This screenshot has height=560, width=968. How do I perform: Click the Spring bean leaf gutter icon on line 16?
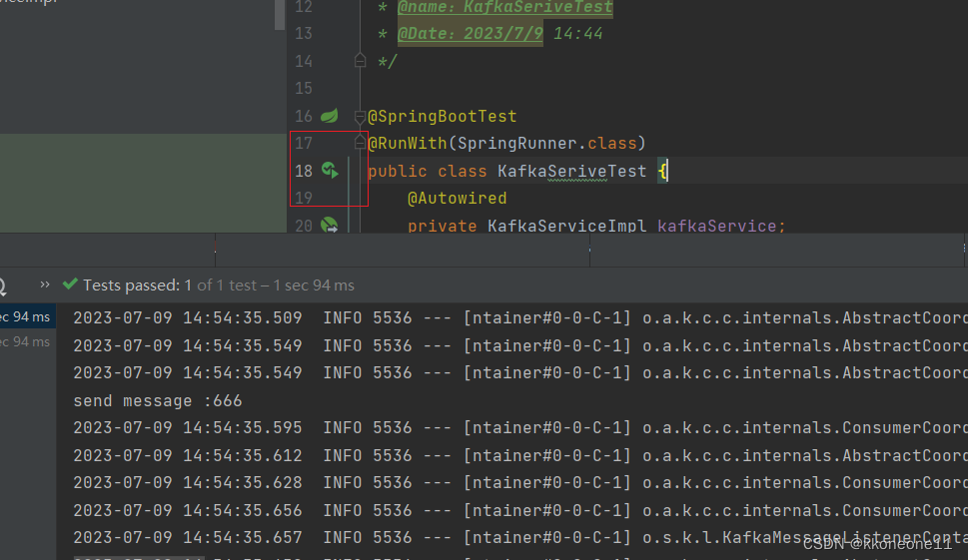tap(330, 116)
